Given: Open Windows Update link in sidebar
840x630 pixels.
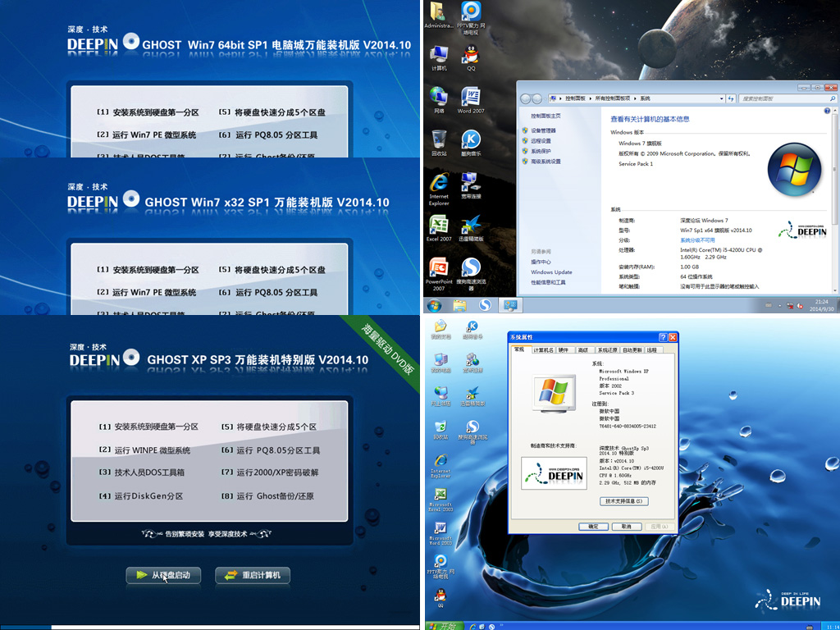Looking at the screenshot, I should coord(551,272).
